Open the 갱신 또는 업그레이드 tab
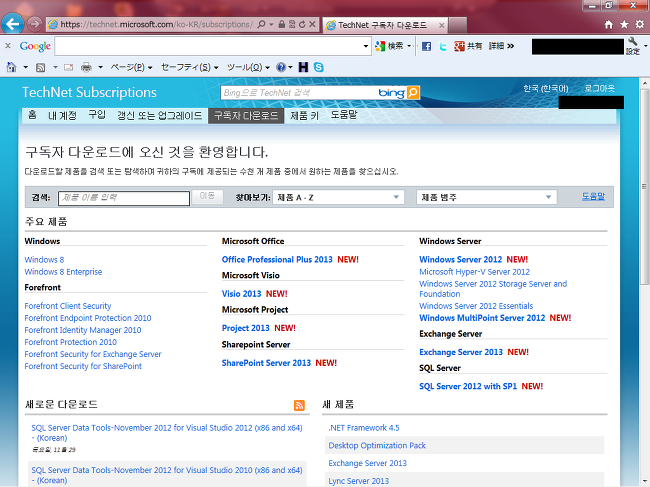 pyautogui.click(x=160, y=116)
